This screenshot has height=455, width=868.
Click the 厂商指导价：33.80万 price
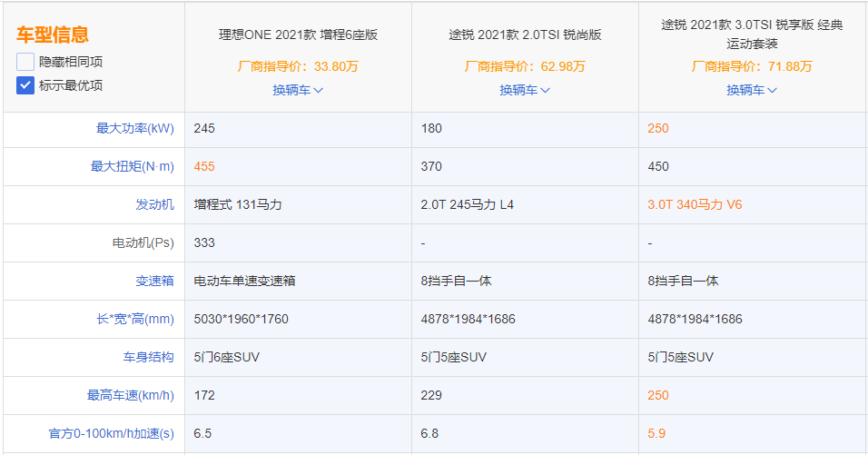tap(298, 66)
